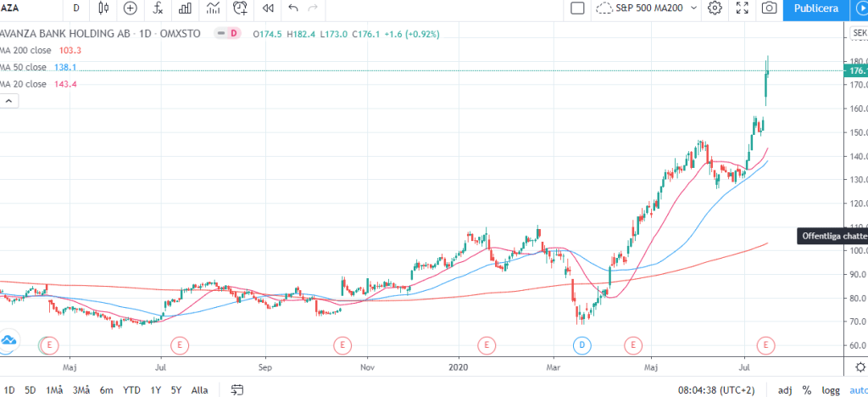Open the candlestick chart style selector

pyautogui.click(x=103, y=8)
